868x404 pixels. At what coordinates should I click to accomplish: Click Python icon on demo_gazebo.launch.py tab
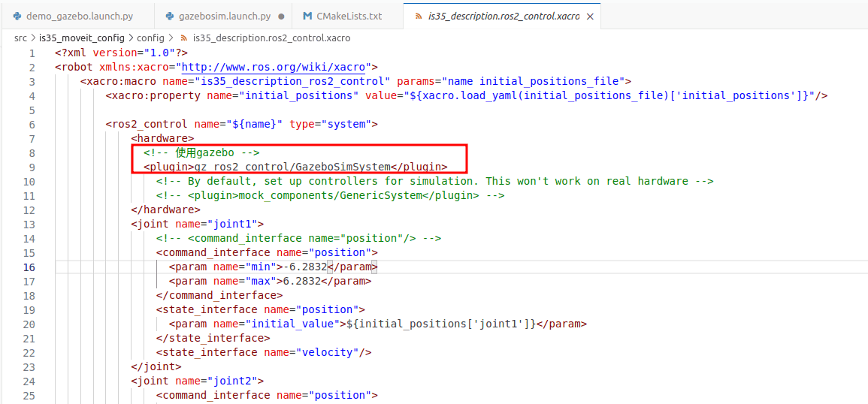coord(17,16)
